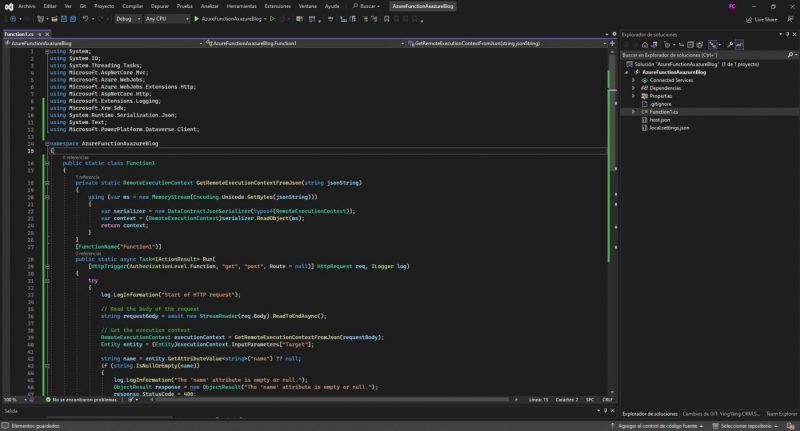Expand the Connected Services node

(x=634, y=80)
